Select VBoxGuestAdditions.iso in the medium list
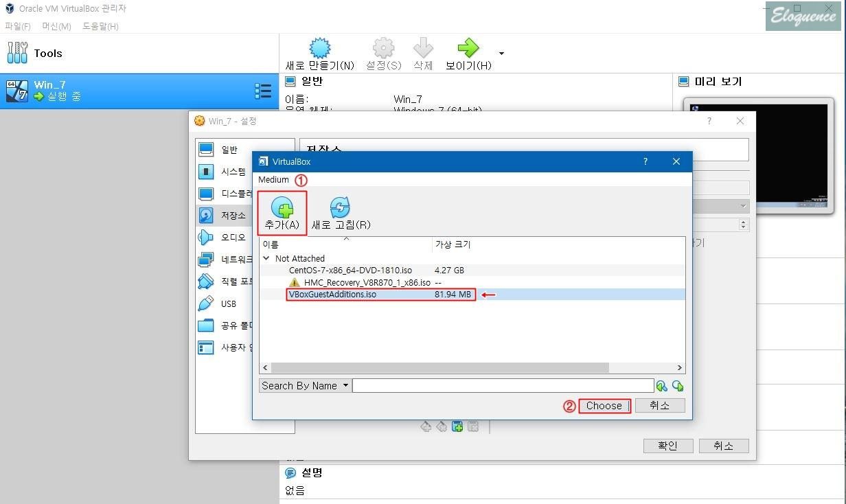The height and width of the screenshot is (504, 846). [472, 294]
